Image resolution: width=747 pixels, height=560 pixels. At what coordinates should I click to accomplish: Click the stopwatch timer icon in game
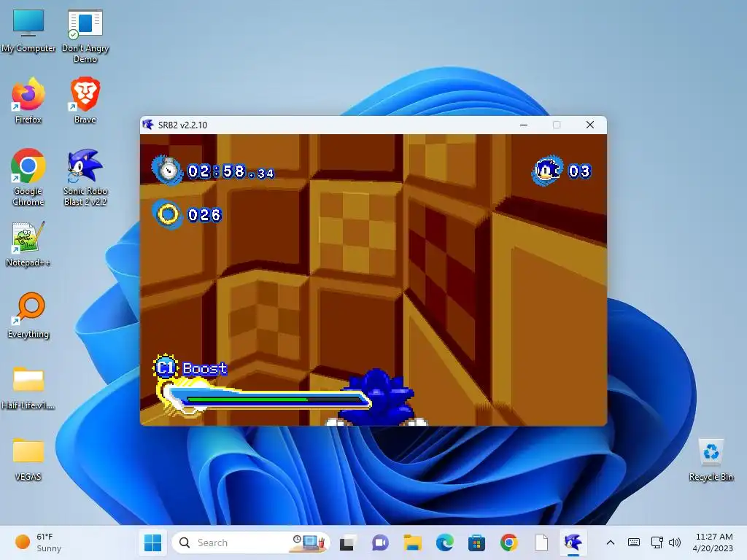pos(167,169)
